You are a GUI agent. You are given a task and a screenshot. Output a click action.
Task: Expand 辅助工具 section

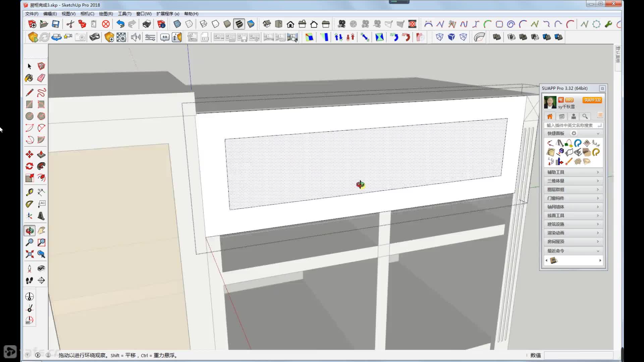[x=573, y=172]
